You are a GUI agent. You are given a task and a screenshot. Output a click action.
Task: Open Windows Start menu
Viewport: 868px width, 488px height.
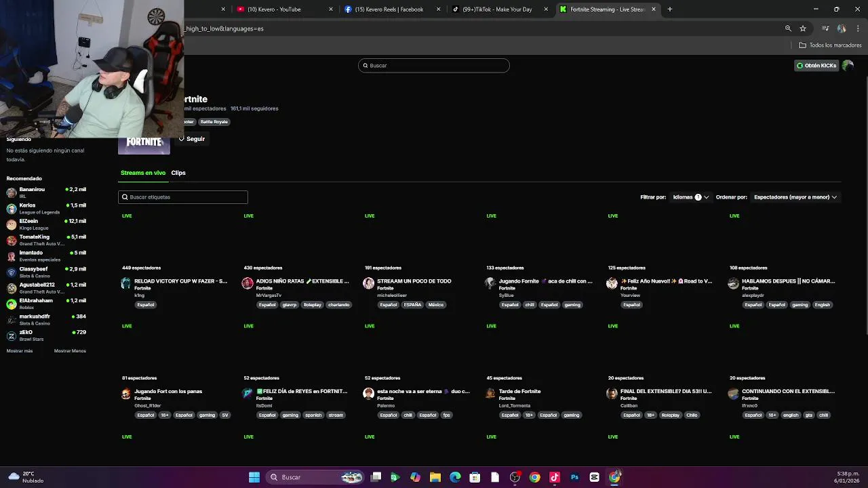tap(254, 477)
